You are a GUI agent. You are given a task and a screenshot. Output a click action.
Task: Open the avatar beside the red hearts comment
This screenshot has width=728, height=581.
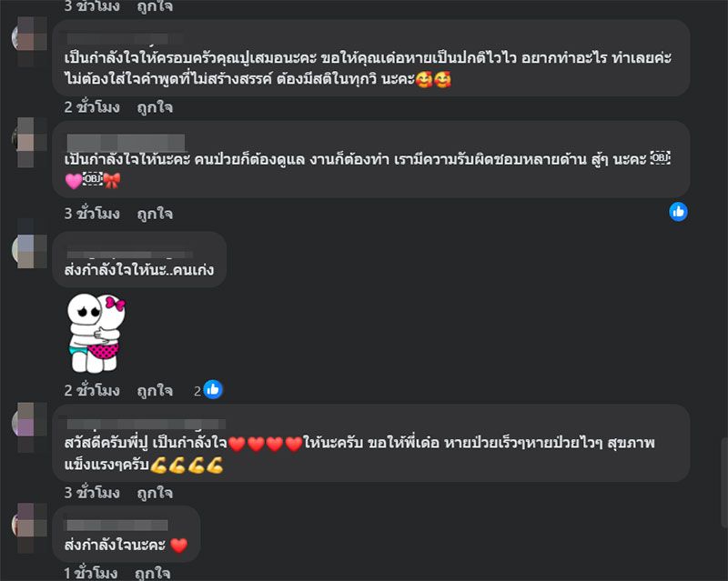click(x=29, y=425)
